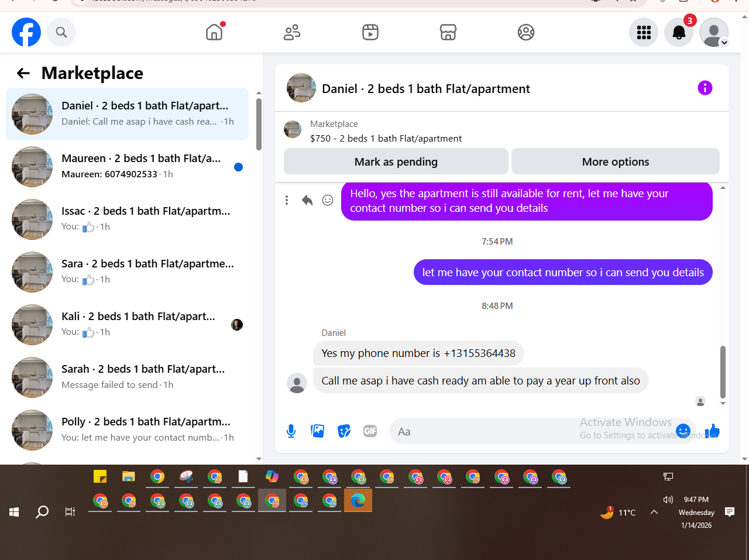The image size is (749, 560).
Task: Click the $750 listing title link
Action: [x=386, y=139]
